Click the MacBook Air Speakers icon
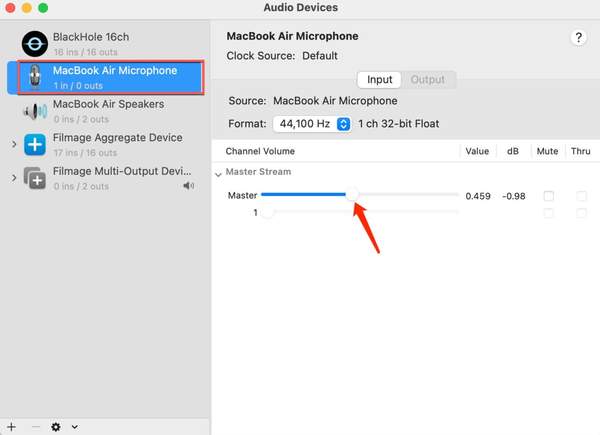 click(x=35, y=110)
